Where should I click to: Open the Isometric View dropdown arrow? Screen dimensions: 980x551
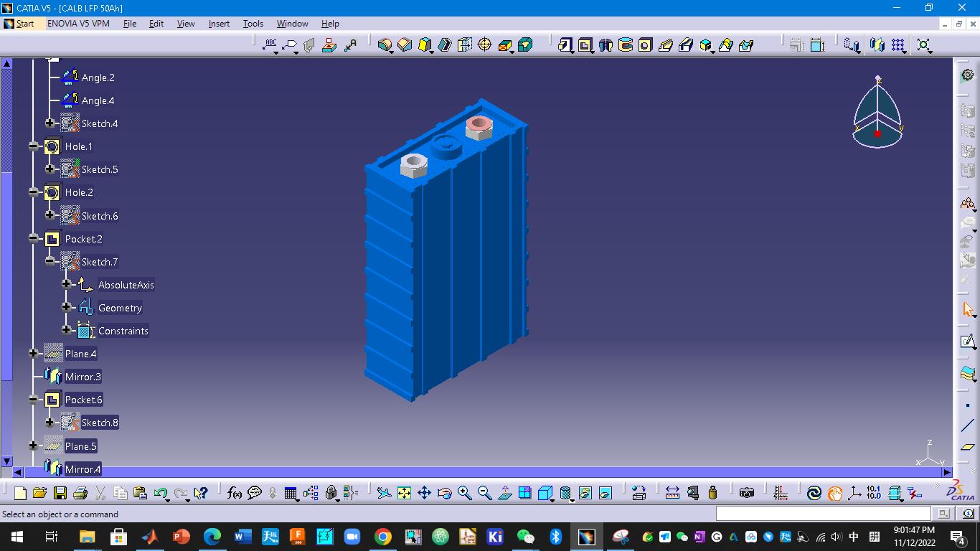click(552, 500)
